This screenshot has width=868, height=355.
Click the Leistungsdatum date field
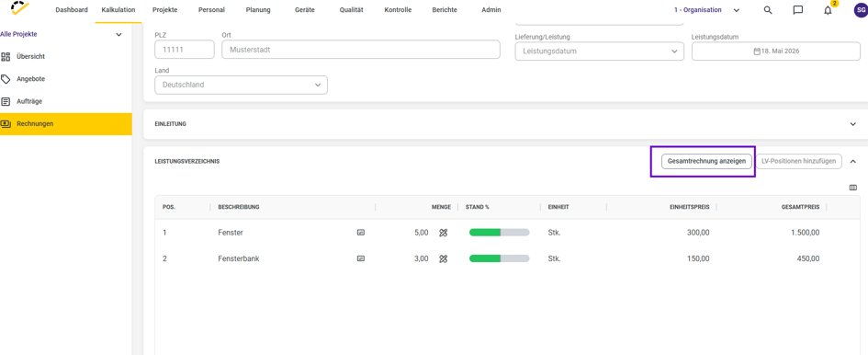(775, 51)
